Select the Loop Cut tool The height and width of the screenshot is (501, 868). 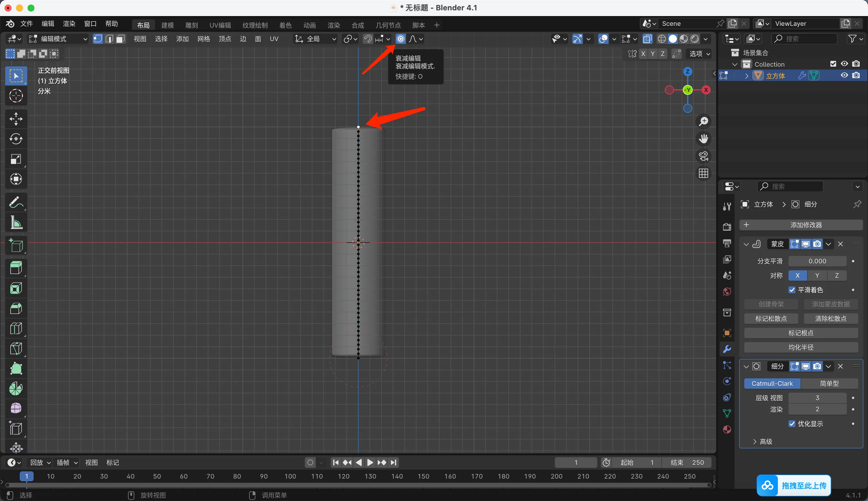click(x=16, y=328)
